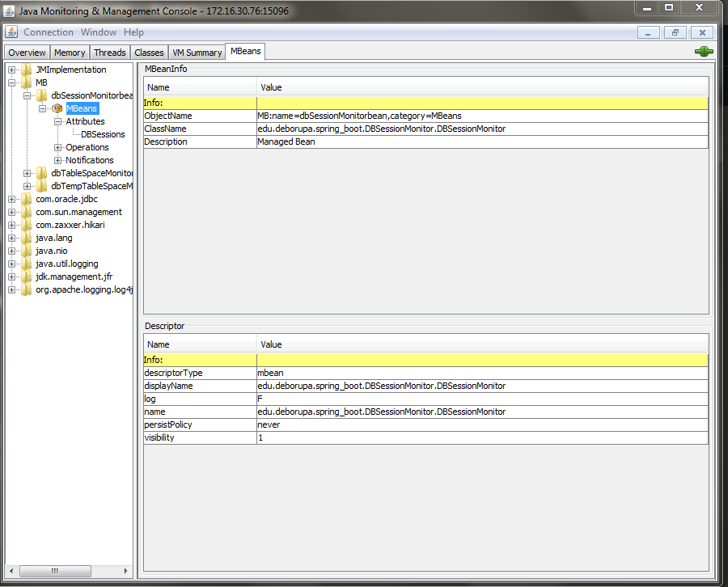This screenshot has height=587, width=728.
Task: Expand the Operations node
Action: click(58, 147)
